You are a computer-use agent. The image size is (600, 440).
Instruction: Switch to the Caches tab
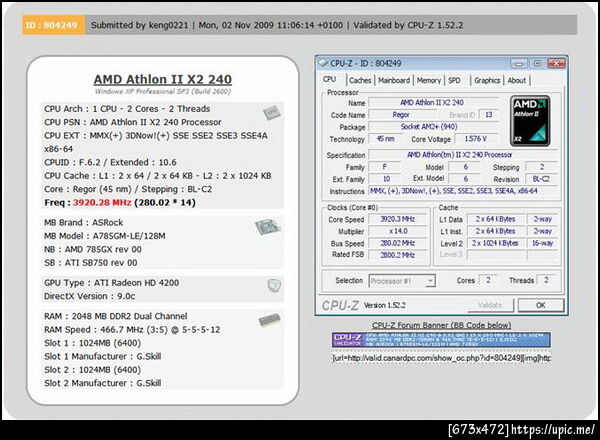tap(360, 80)
